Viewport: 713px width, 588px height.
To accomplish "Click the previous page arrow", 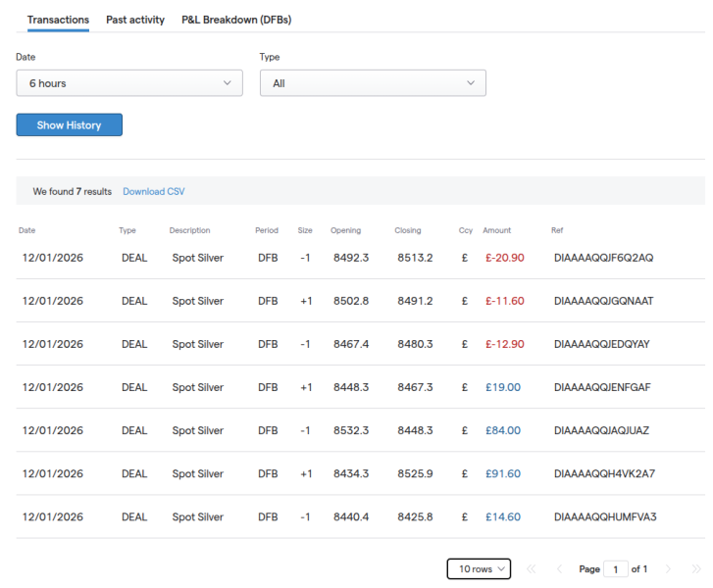I will 559,569.
